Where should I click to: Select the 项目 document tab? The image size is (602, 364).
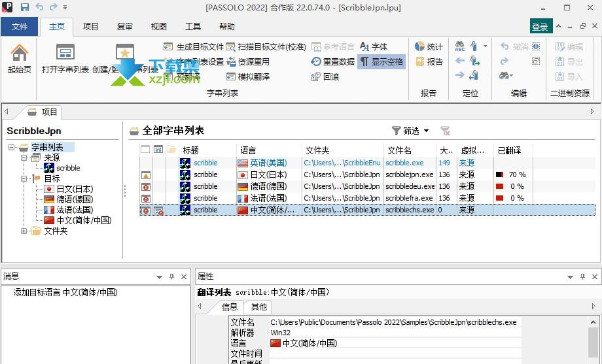pyautogui.click(x=43, y=112)
